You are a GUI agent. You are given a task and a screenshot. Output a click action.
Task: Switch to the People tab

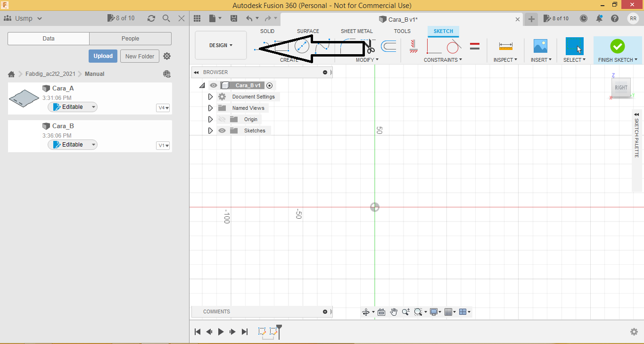[131, 39]
